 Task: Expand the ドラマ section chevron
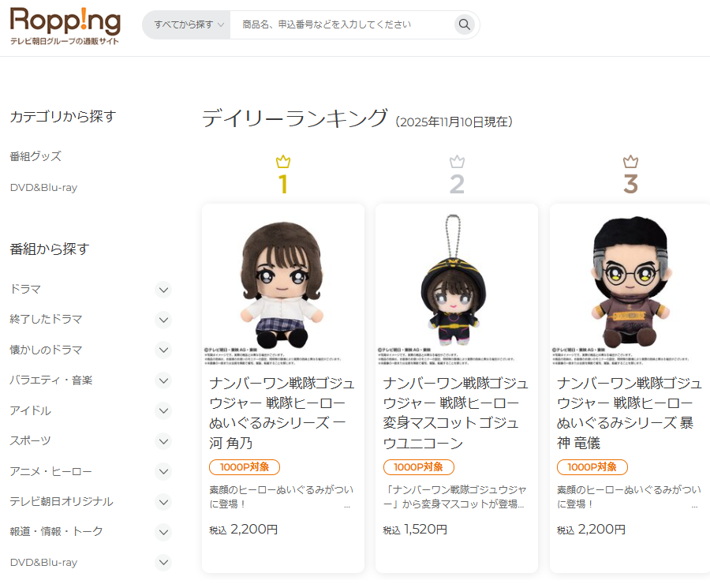coord(163,290)
